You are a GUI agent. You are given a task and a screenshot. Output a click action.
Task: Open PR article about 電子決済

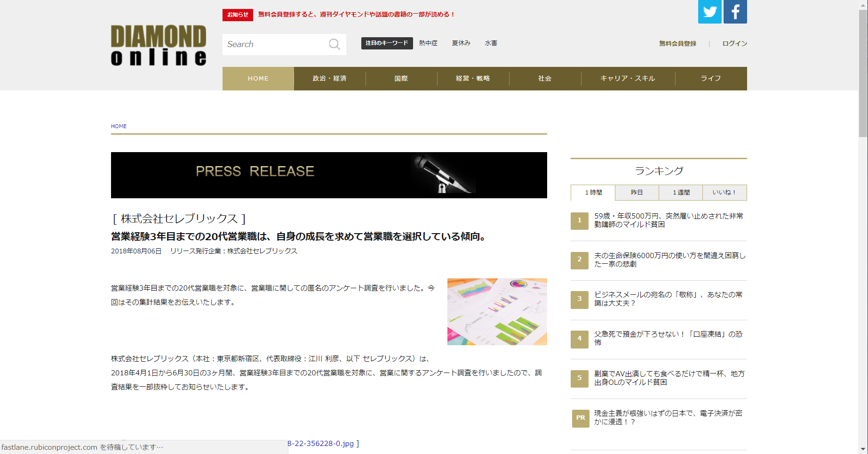(x=668, y=418)
